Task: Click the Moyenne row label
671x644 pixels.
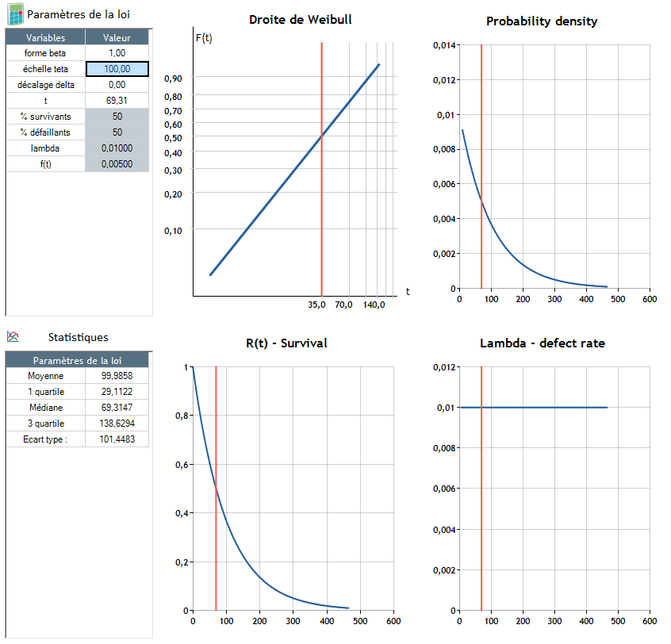Action: click(x=45, y=376)
